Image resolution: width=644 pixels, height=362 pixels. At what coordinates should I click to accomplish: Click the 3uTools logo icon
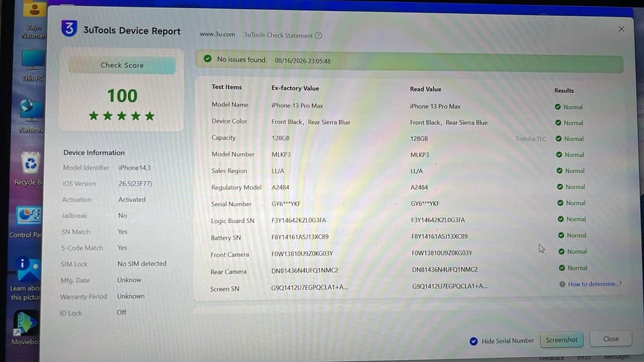[x=69, y=29]
